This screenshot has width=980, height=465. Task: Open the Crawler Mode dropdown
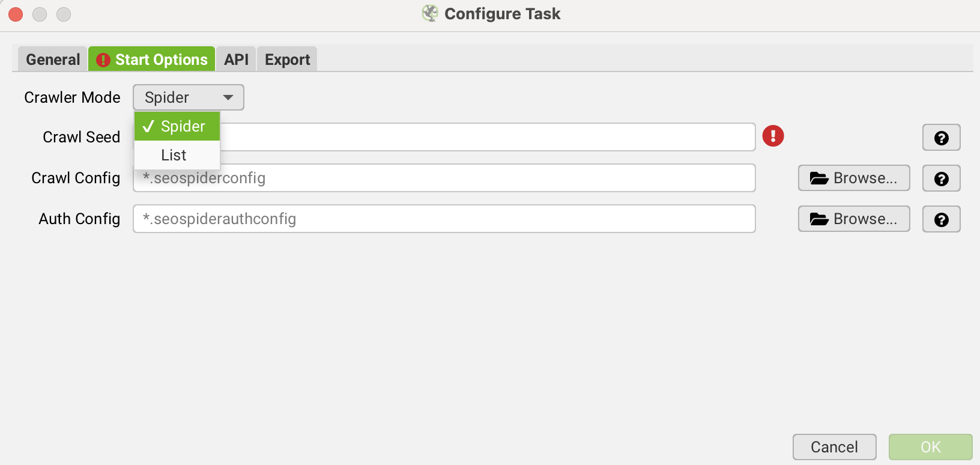coord(188,97)
